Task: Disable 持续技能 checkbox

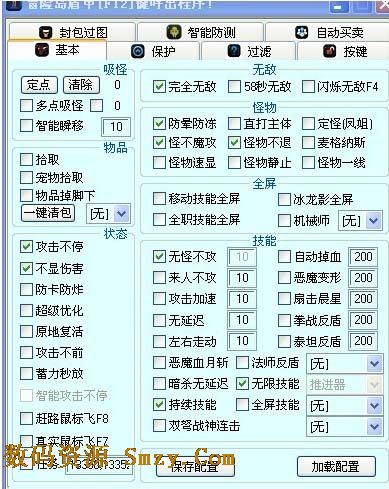Action: click(x=159, y=405)
